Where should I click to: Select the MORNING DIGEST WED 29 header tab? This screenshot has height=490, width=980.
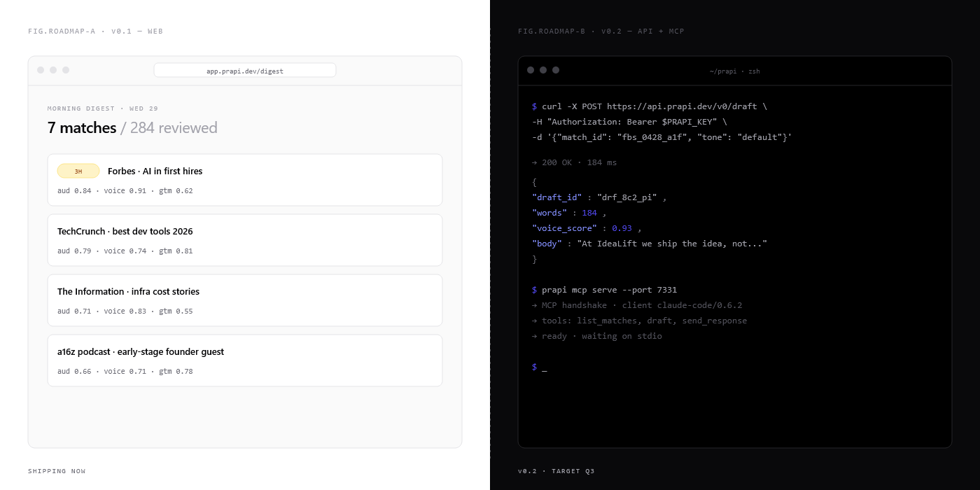[102, 108]
